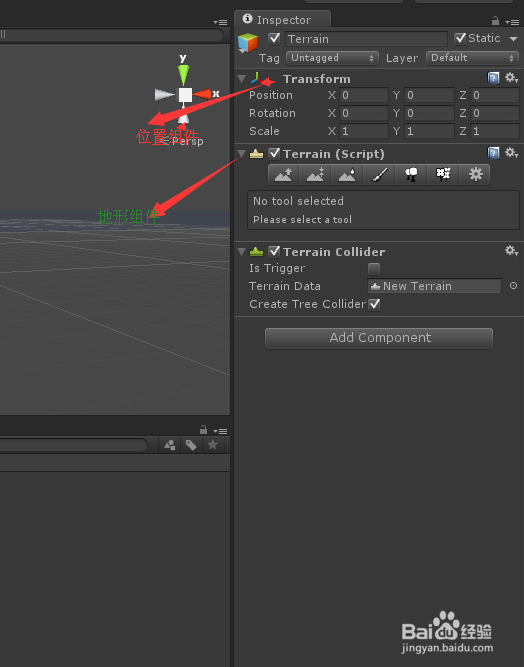Click the Terrain name input field
Viewport: 524px width, 667px height.
(366, 39)
